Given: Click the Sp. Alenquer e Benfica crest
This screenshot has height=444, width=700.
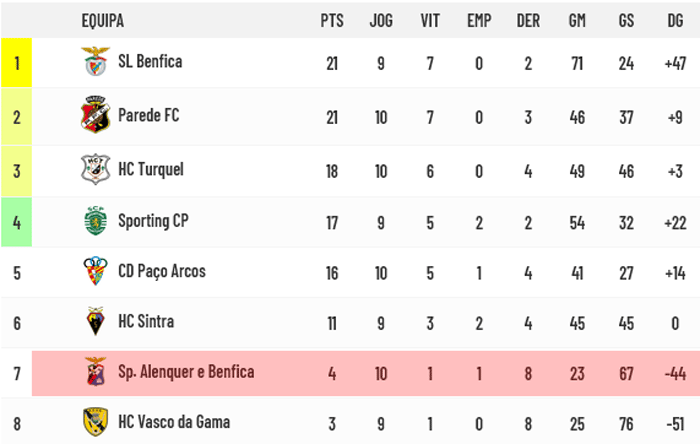Looking at the screenshot, I should [x=95, y=372].
